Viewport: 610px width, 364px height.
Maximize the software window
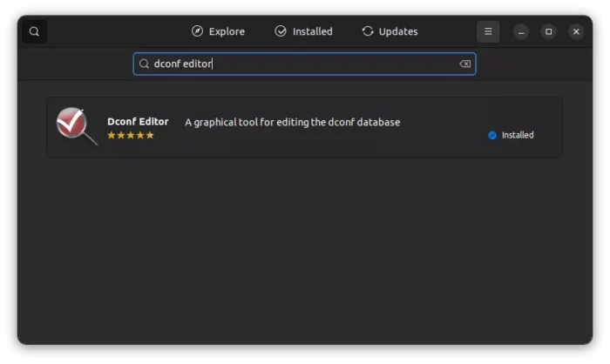click(548, 31)
